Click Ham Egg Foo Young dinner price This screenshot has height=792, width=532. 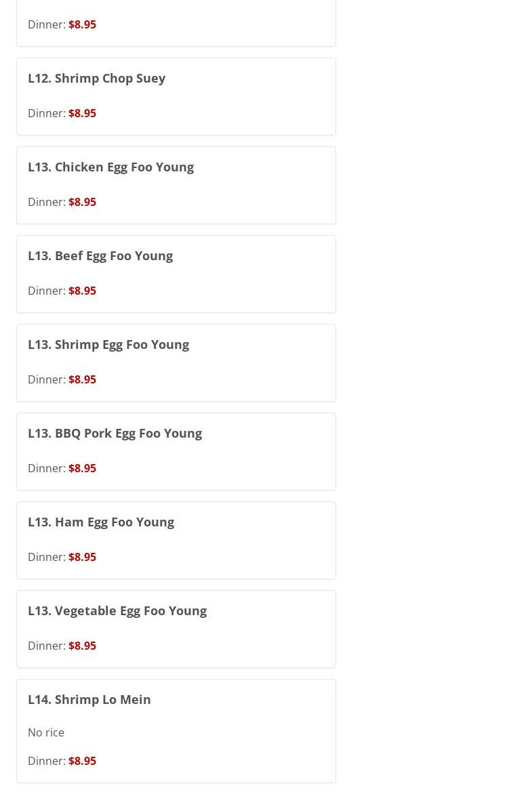(83, 557)
